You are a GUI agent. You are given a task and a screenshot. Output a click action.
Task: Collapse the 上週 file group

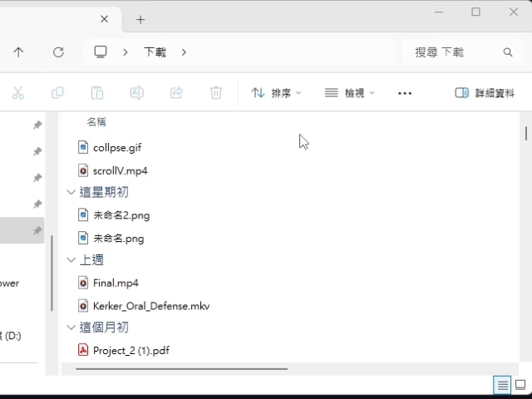[71, 260]
